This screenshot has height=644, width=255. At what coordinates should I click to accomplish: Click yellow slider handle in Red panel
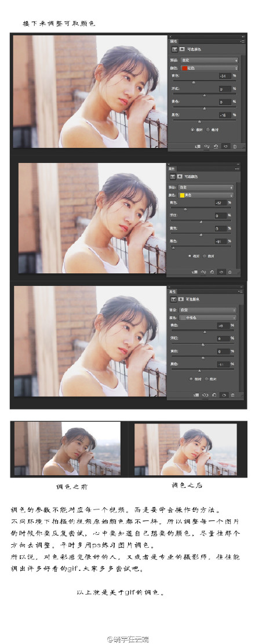click(x=205, y=108)
